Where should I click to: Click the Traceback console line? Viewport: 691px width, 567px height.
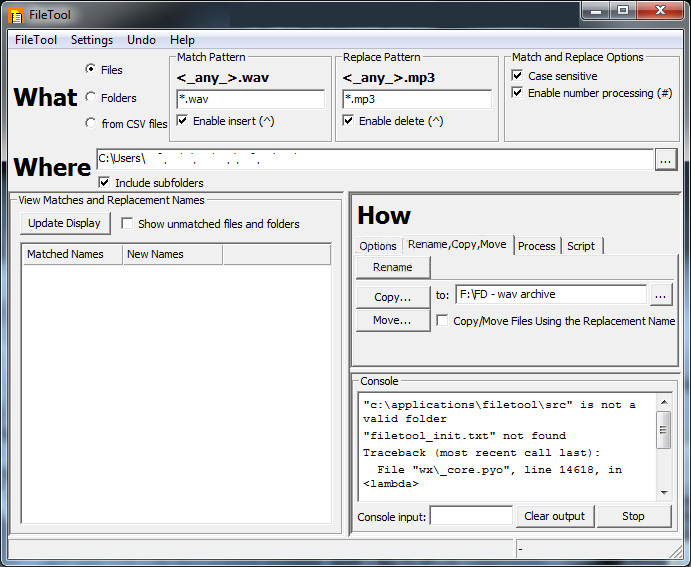(481, 453)
